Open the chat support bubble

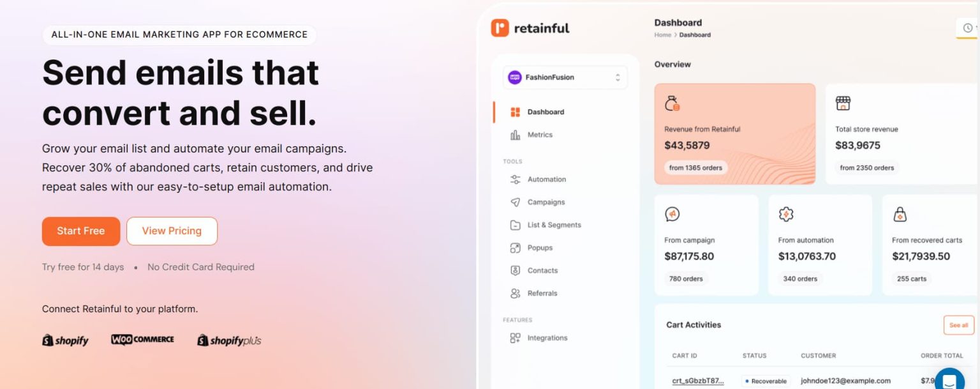[949, 379]
